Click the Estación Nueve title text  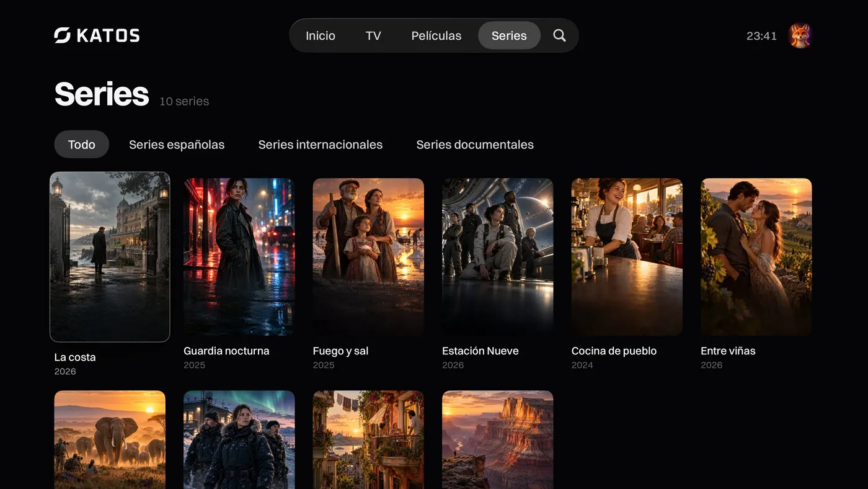pyautogui.click(x=480, y=351)
